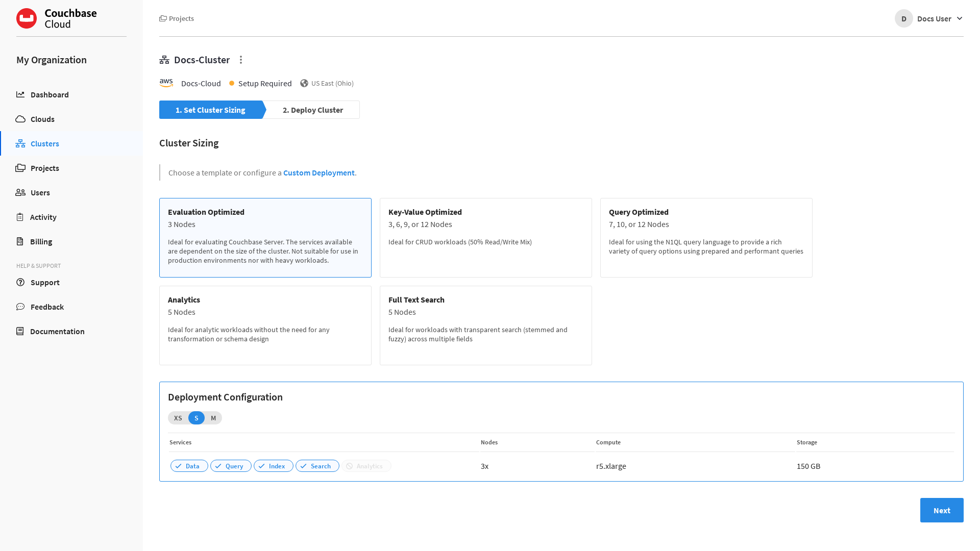Toggle the Data service chip
Screen dimensions: 980x551
click(x=189, y=466)
